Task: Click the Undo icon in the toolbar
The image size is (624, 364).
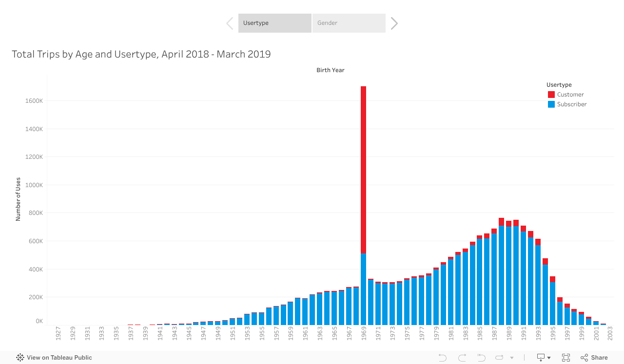Action: click(443, 358)
